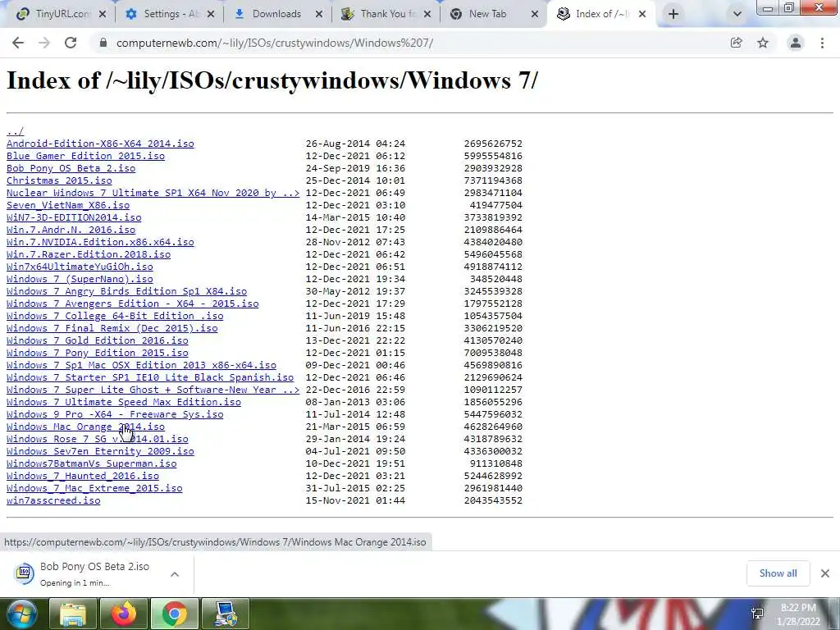
Task: Open Windows 7 College 64-Bit Edition link
Action: click(x=115, y=316)
